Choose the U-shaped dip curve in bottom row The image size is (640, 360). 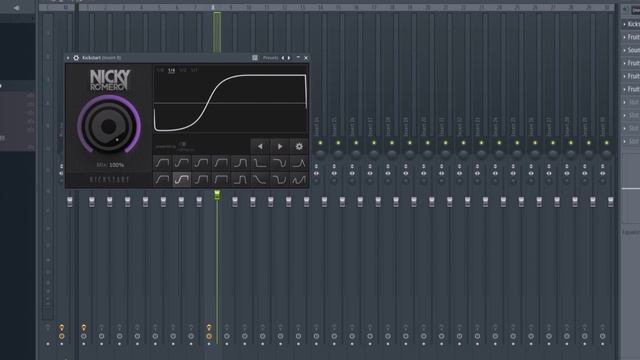[280, 179]
